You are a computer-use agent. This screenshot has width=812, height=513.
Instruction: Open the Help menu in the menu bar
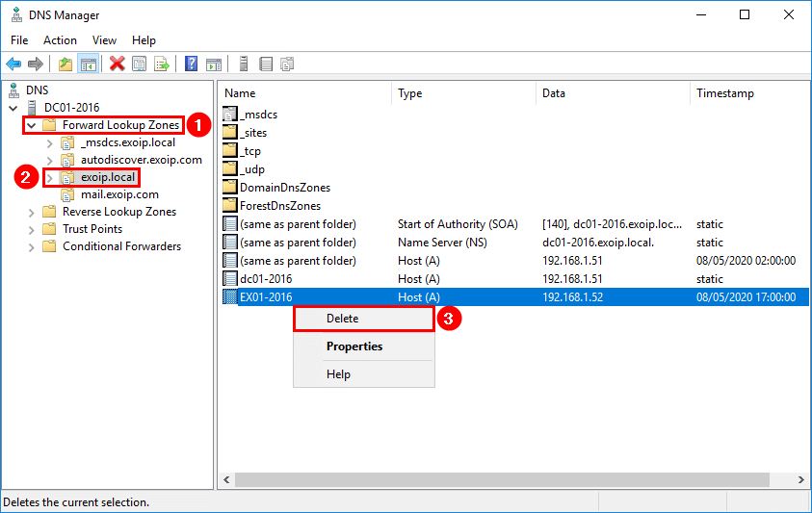144,40
